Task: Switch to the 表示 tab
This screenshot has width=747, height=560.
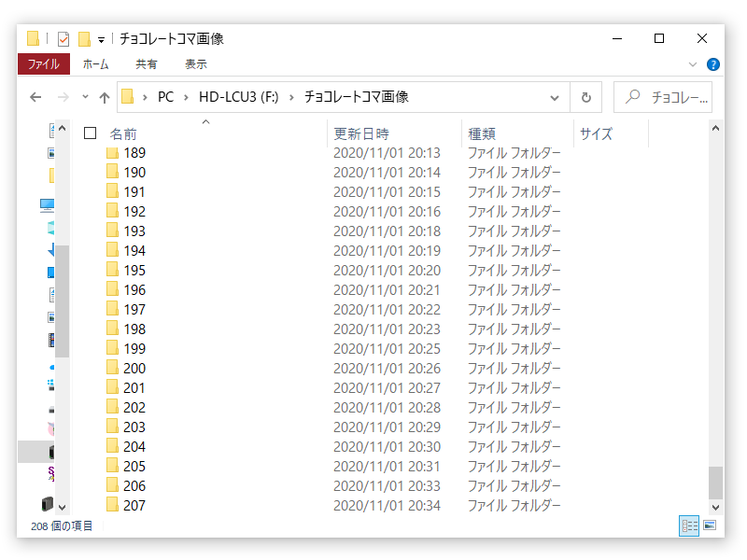Action: (196, 63)
